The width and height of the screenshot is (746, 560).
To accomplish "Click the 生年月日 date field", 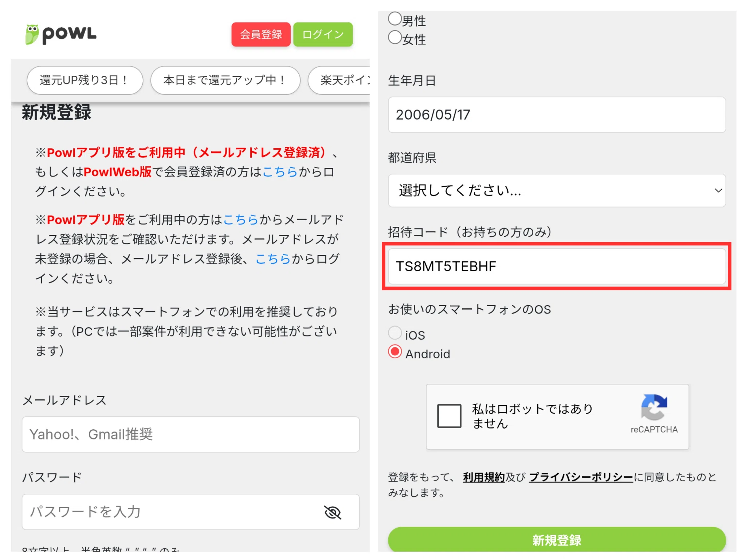I will [x=557, y=115].
